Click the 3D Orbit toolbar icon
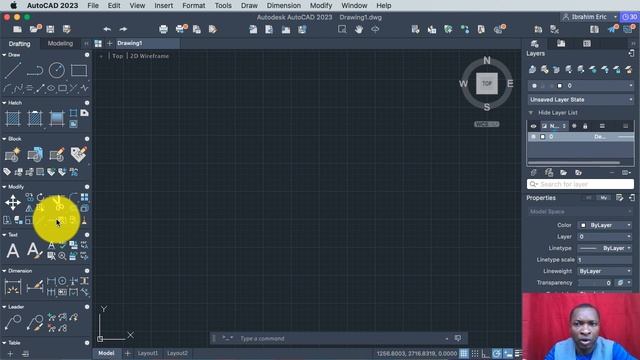 point(375,29)
